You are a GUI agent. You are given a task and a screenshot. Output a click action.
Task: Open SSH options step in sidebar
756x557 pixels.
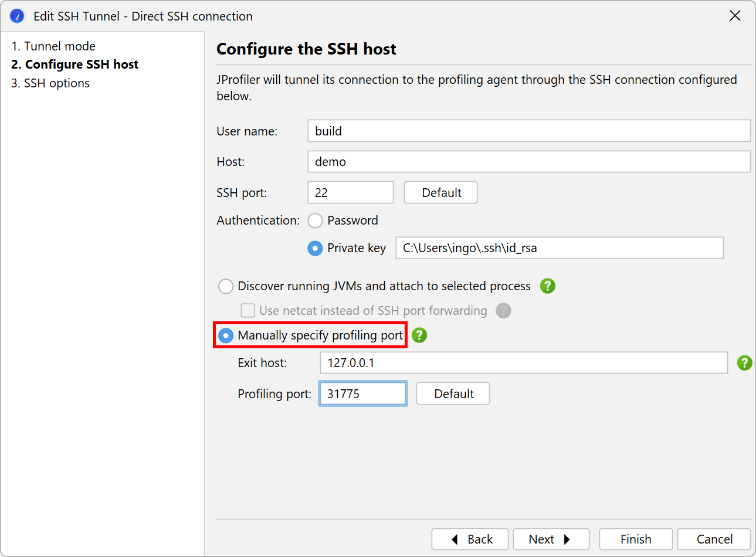click(50, 83)
